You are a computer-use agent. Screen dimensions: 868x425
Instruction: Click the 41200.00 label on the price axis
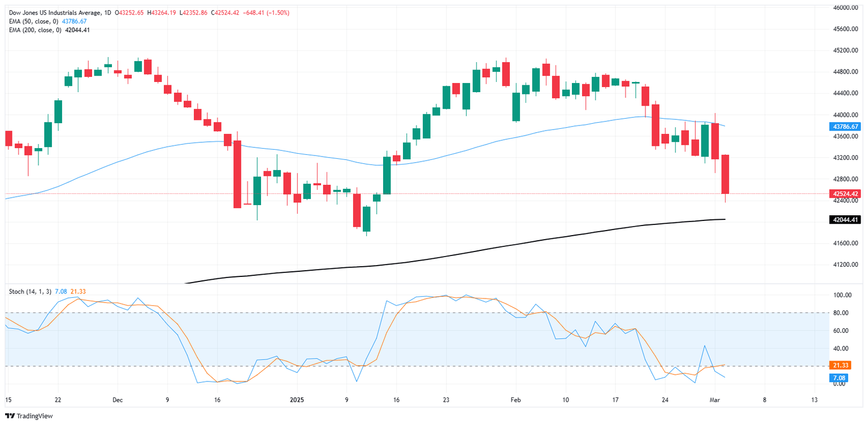click(844, 264)
